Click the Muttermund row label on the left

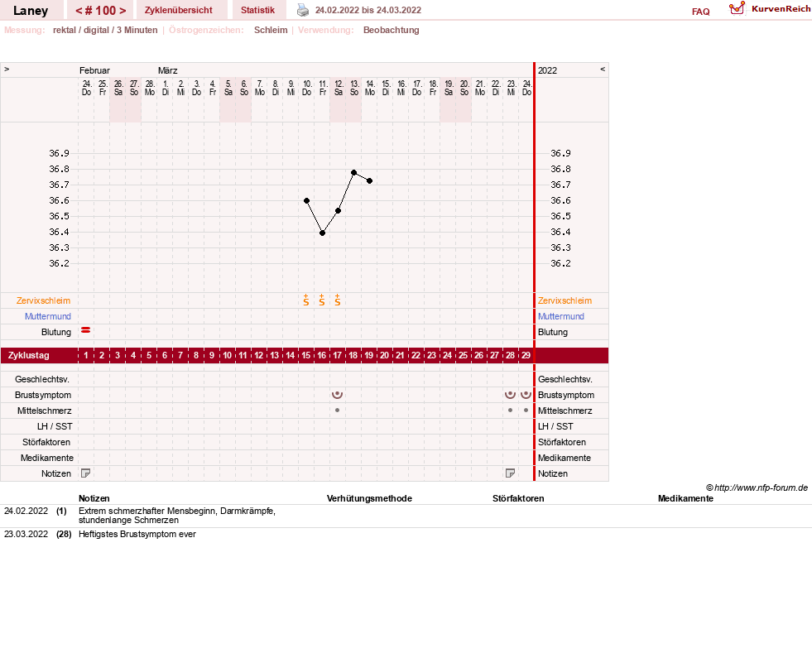(48, 316)
